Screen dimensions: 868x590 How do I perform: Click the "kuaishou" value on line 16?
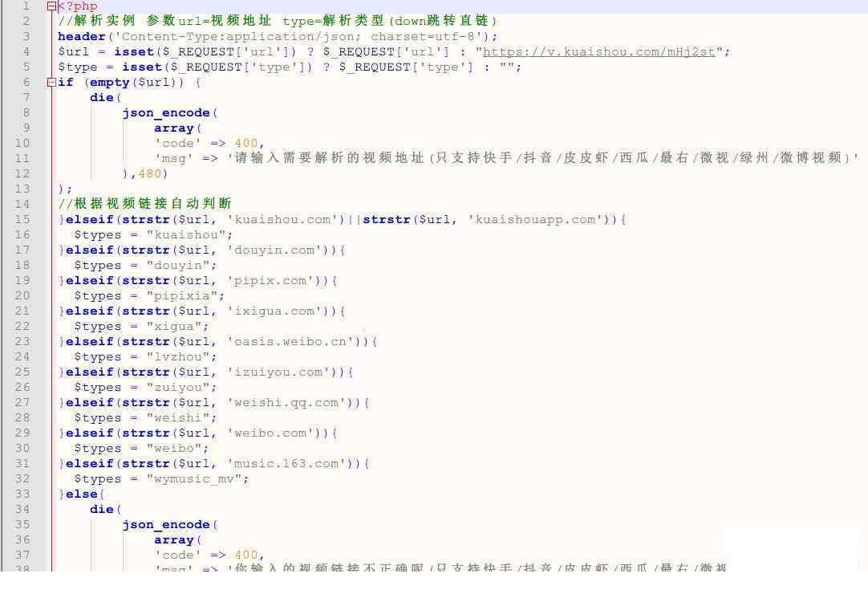click(x=186, y=235)
